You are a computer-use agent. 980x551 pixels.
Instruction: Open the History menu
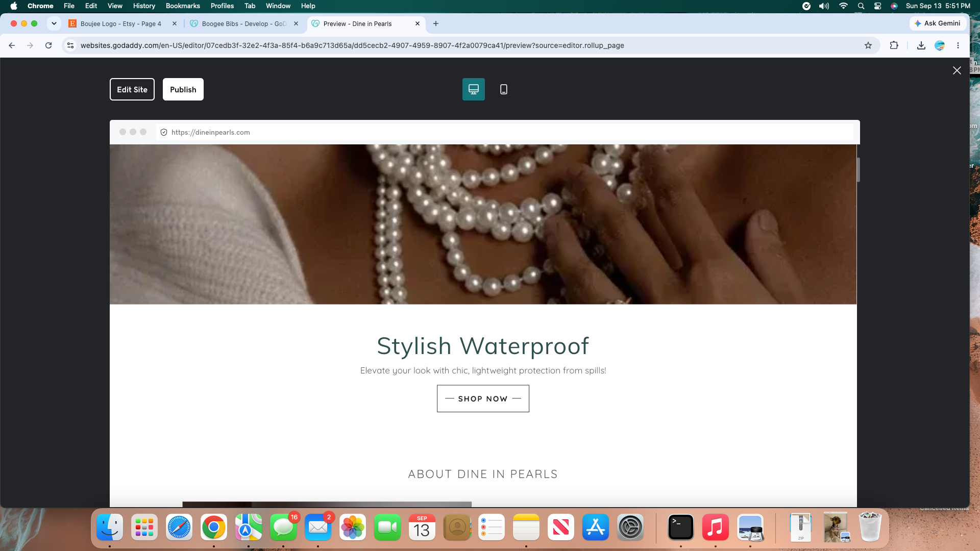click(x=144, y=6)
